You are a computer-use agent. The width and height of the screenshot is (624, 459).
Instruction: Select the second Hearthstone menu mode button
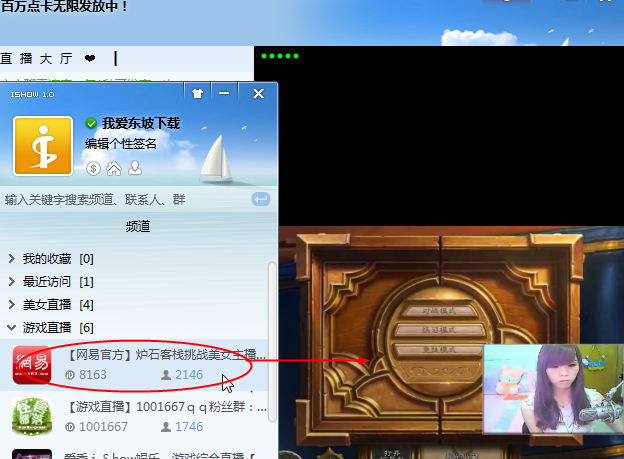tap(439, 330)
